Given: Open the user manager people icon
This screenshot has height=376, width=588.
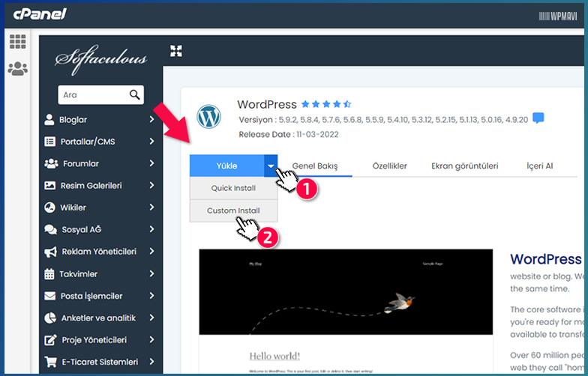Looking at the screenshot, I should click(18, 69).
